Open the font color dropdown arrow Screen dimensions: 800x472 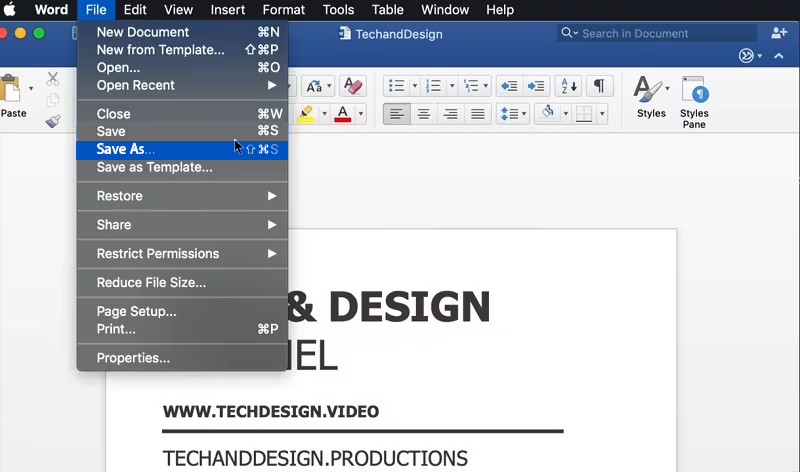pos(361,114)
